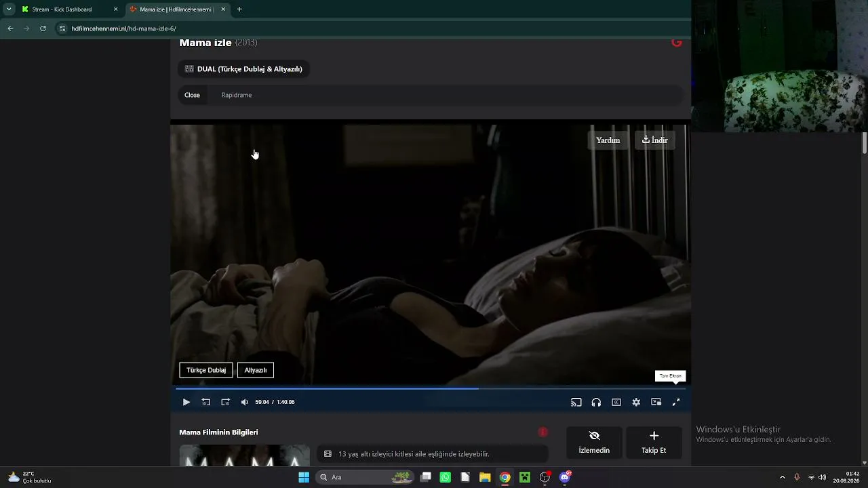Close the Mama izle browser tab
Viewport: 868px width, 488px height.
223,9
